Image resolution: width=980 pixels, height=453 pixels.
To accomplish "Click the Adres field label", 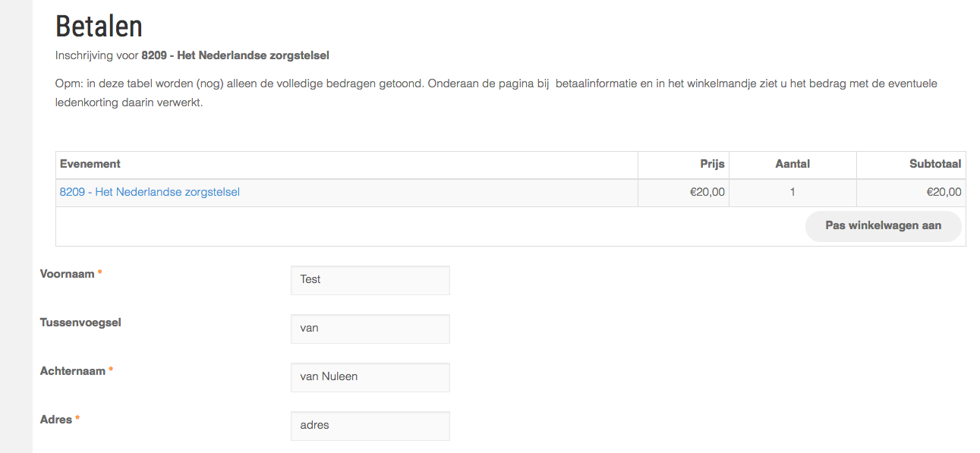I will (x=56, y=420).
